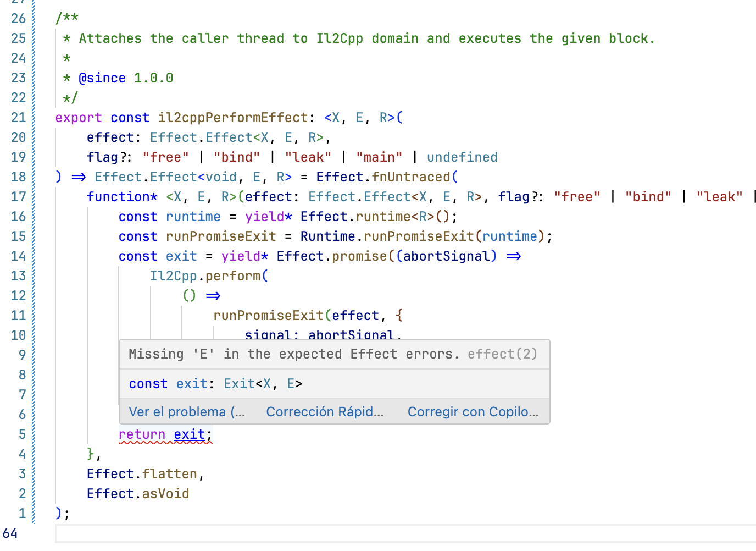Click 'Effect.asVoid' on line 2

coord(137,493)
